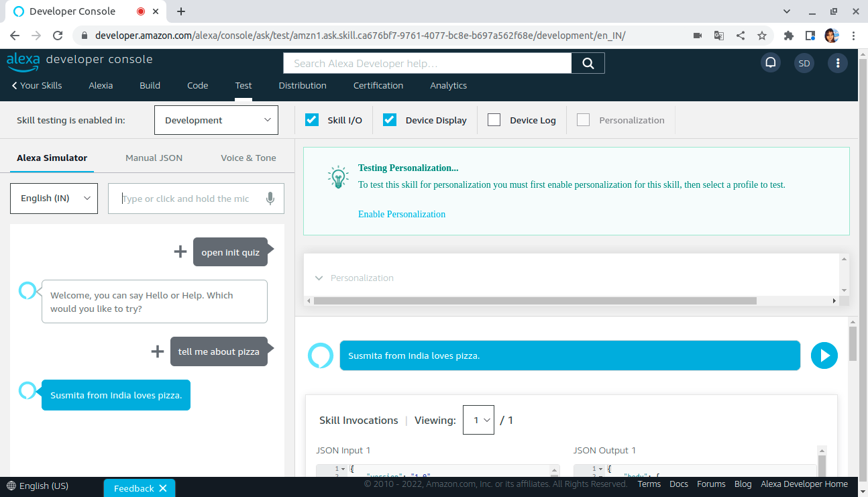Select the Alexa Simulator tab
The image size is (868, 497).
(52, 158)
